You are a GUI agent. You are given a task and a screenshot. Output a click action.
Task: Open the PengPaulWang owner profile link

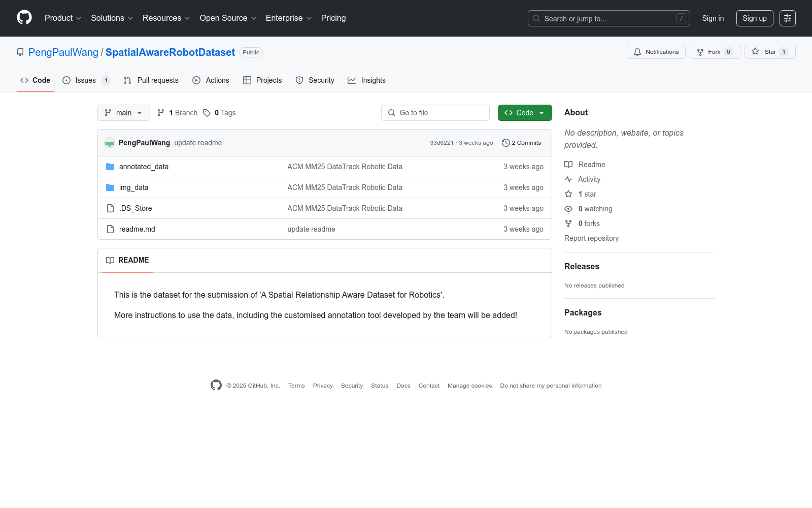[63, 52]
